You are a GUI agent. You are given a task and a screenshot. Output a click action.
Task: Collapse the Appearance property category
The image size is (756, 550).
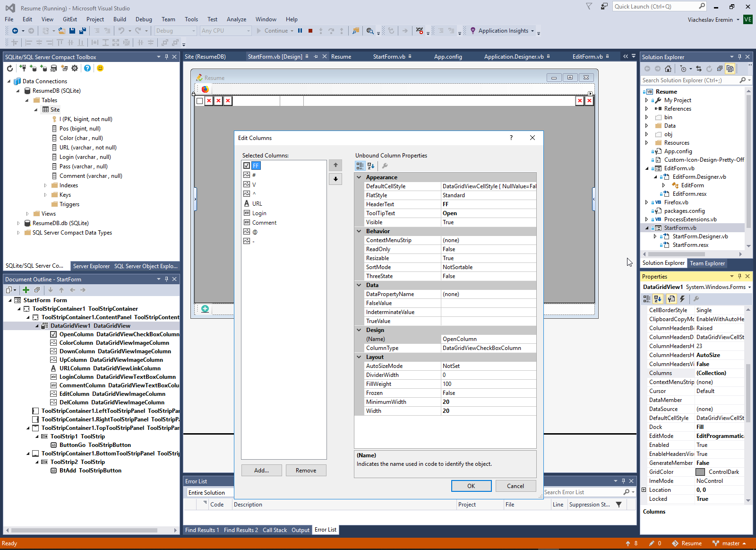pos(359,177)
